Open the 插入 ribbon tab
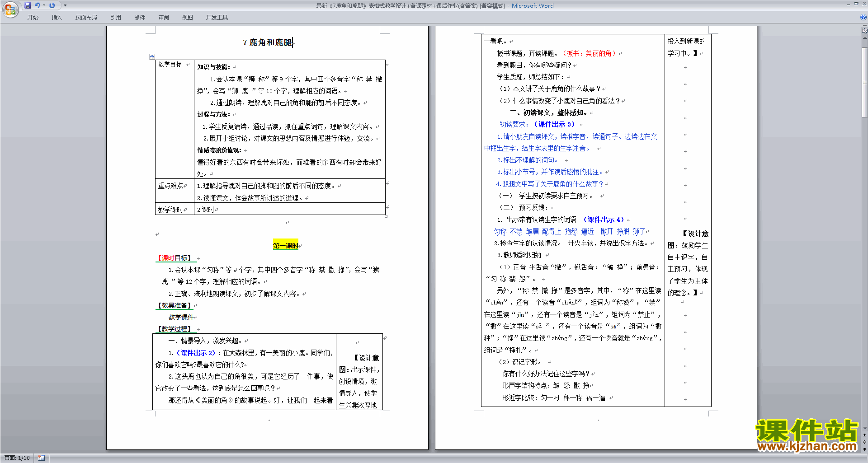The image size is (868, 463). 57,18
